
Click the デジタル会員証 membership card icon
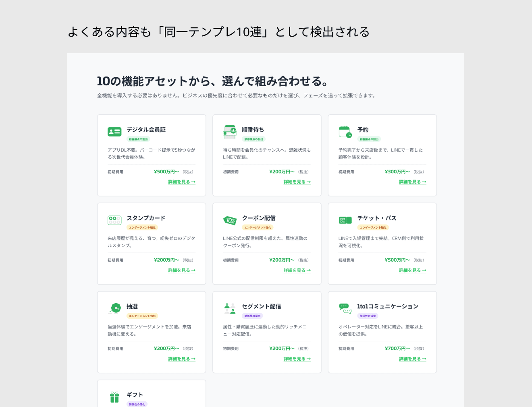(x=114, y=132)
